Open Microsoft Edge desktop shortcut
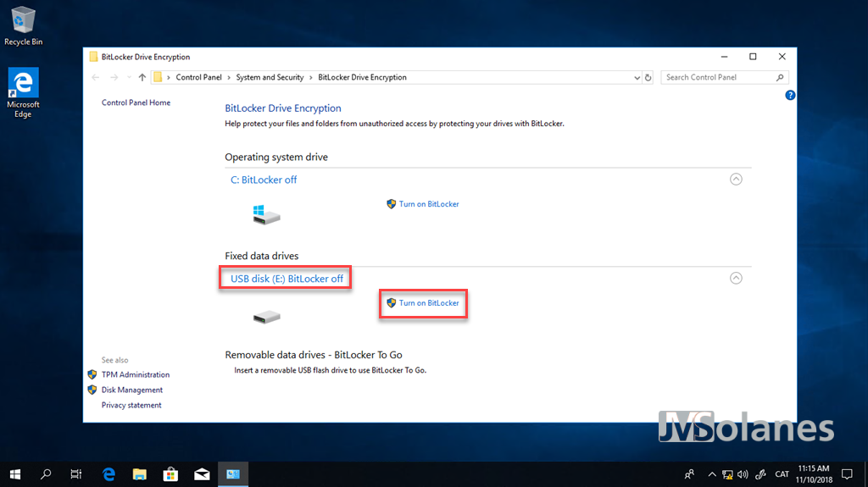 [23, 92]
